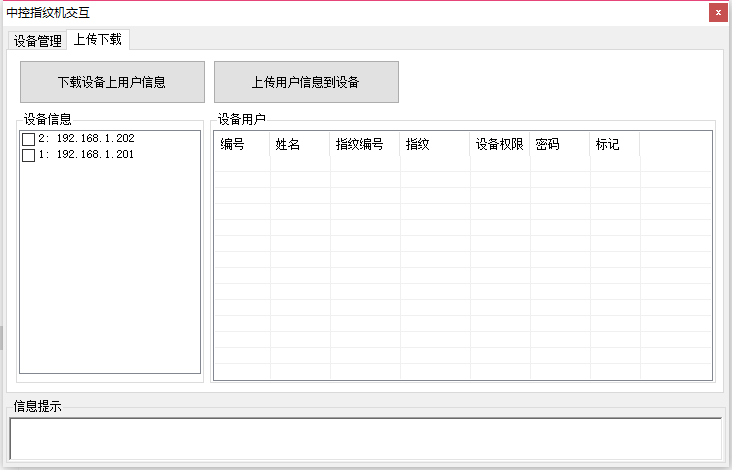The height and width of the screenshot is (470, 732).
Task: Highlight the list entry text 1: 192.168.1.201
Action: click(x=86, y=155)
